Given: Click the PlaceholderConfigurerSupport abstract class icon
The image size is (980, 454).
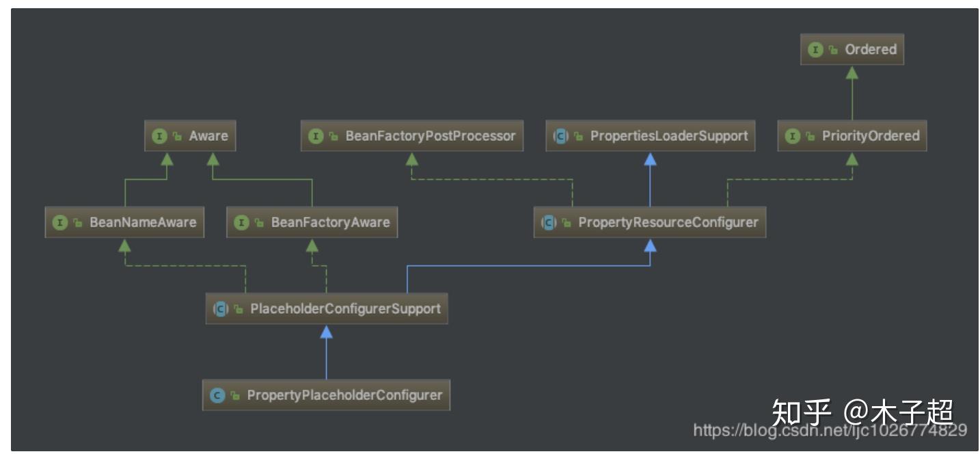Looking at the screenshot, I should [x=220, y=309].
